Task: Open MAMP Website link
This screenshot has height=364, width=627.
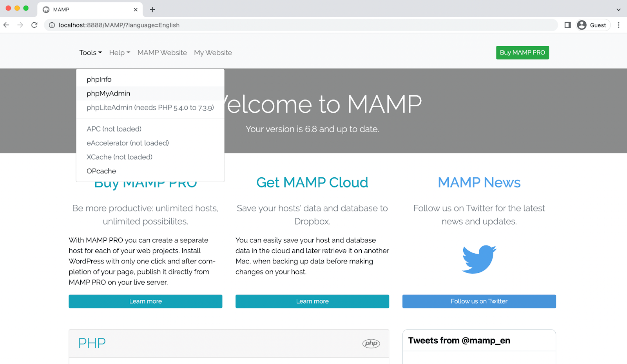Action: pyautogui.click(x=162, y=52)
